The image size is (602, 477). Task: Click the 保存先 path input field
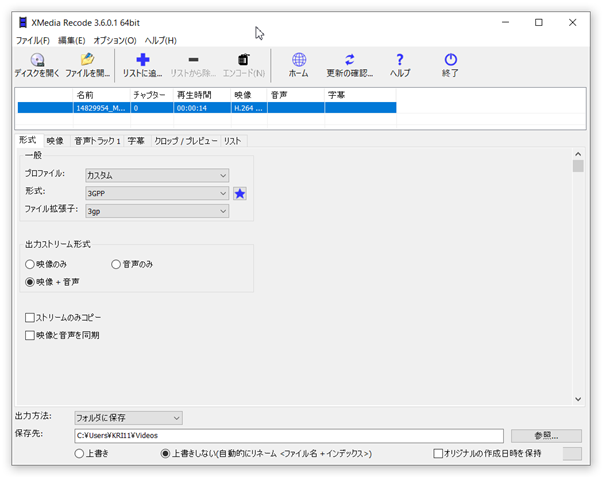coord(289,436)
